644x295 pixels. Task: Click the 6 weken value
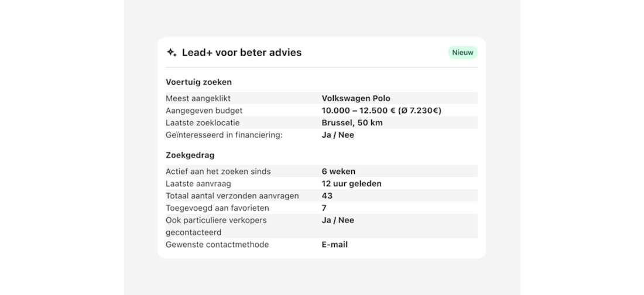pyautogui.click(x=339, y=171)
